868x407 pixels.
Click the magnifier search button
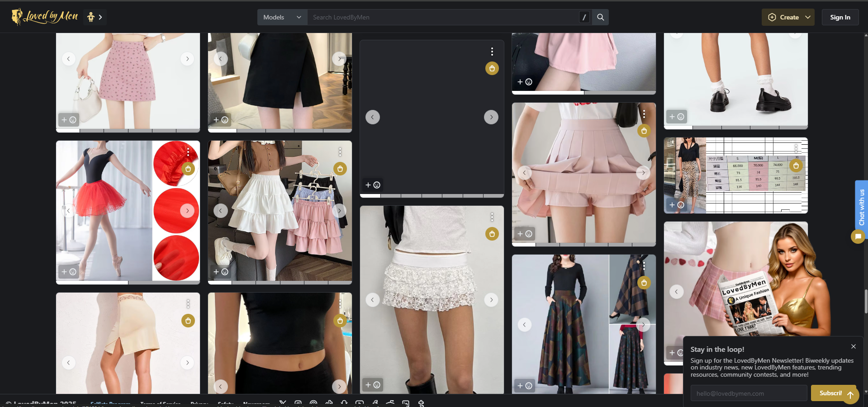[x=601, y=17]
